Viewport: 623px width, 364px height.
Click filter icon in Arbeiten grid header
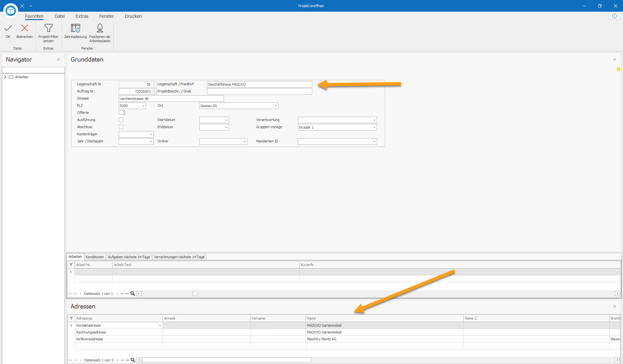coord(71,265)
